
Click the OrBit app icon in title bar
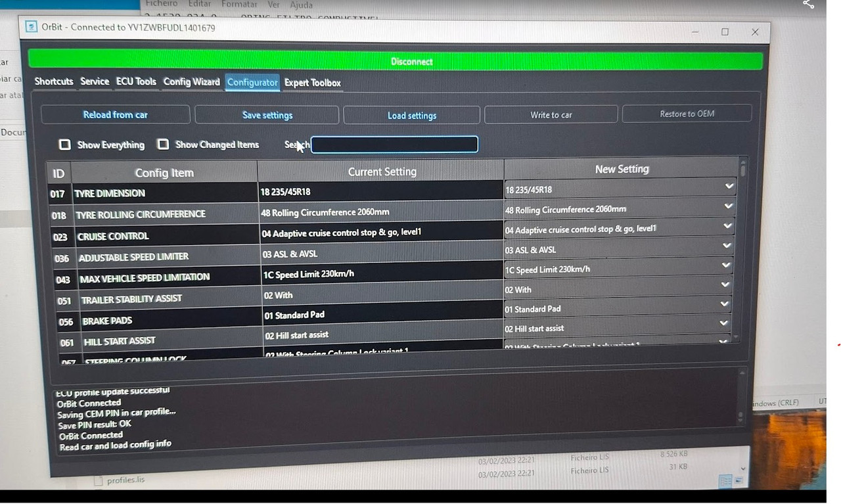(31, 26)
